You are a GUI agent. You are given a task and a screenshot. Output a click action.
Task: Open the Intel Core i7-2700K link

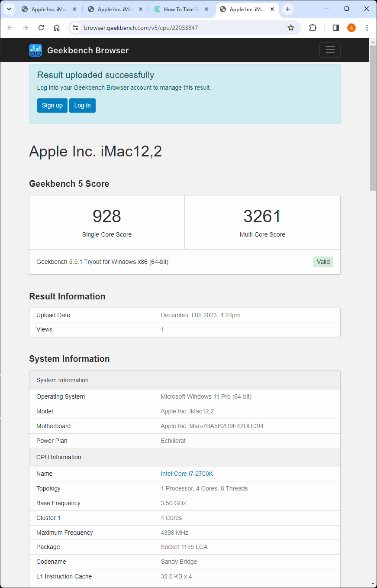[x=187, y=474]
